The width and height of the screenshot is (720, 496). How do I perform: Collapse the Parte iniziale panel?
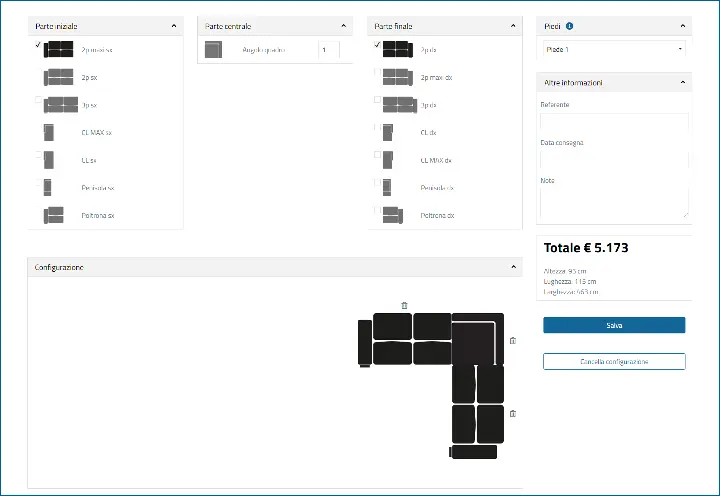[174, 26]
